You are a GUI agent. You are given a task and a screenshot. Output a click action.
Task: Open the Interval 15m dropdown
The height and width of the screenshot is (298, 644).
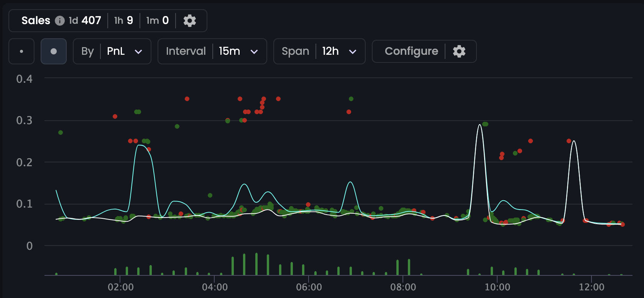[212, 51]
